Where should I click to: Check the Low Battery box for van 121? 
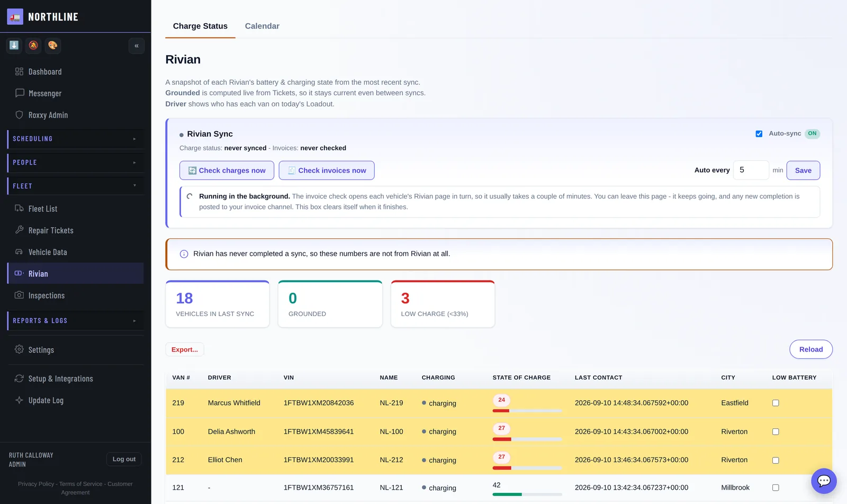click(776, 488)
